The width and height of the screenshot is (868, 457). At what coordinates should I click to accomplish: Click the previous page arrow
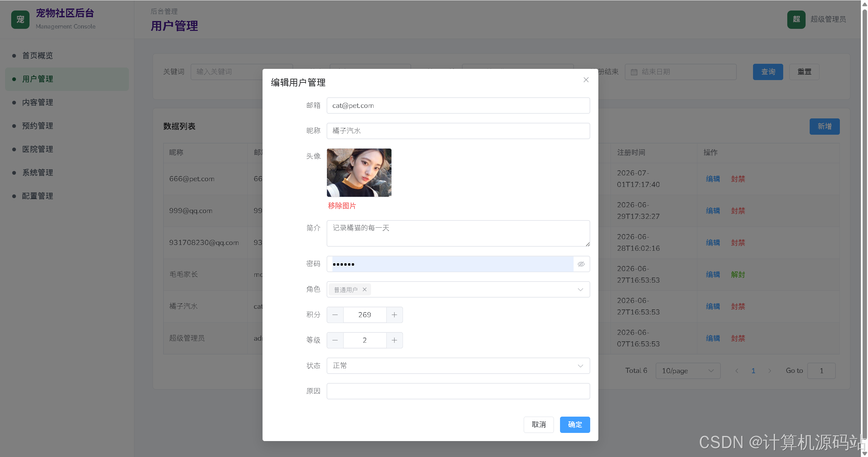pyautogui.click(x=737, y=371)
